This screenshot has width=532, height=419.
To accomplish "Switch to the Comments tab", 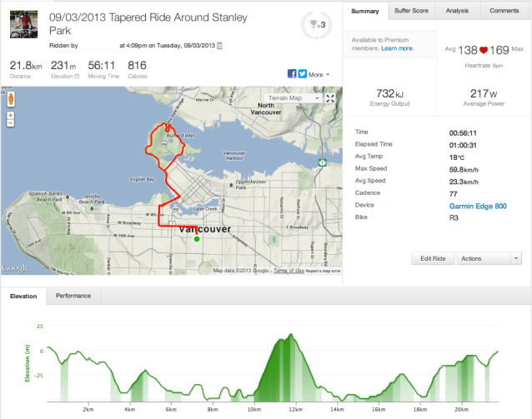I will 504,11.
